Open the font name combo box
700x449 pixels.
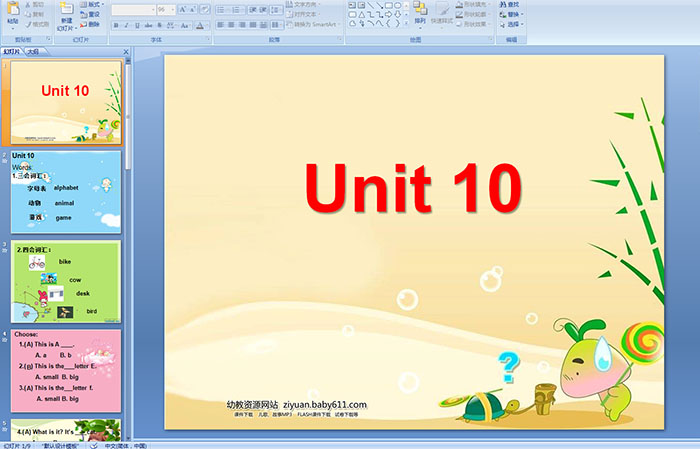click(133, 9)
